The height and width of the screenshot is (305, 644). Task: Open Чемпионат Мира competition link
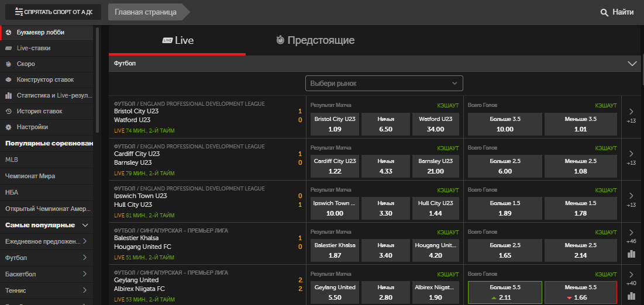click(47, 176)
